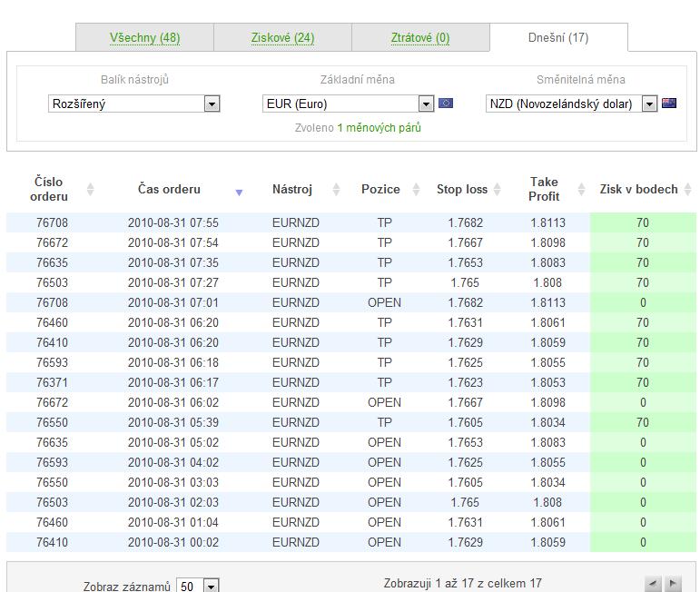This screenshot has height=592, width=700.
Task: Expand the Směnitelná měna NZD dropdown
Action: (x=571, y=104)
